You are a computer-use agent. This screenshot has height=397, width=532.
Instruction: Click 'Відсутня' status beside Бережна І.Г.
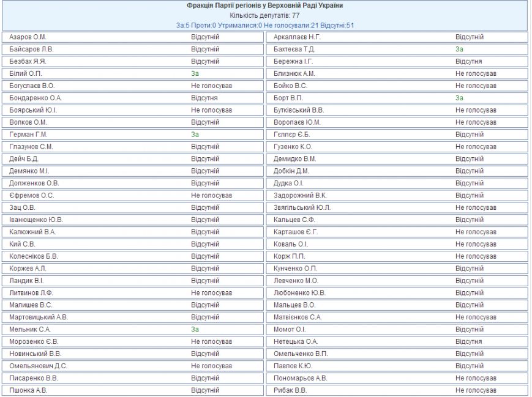468,61
